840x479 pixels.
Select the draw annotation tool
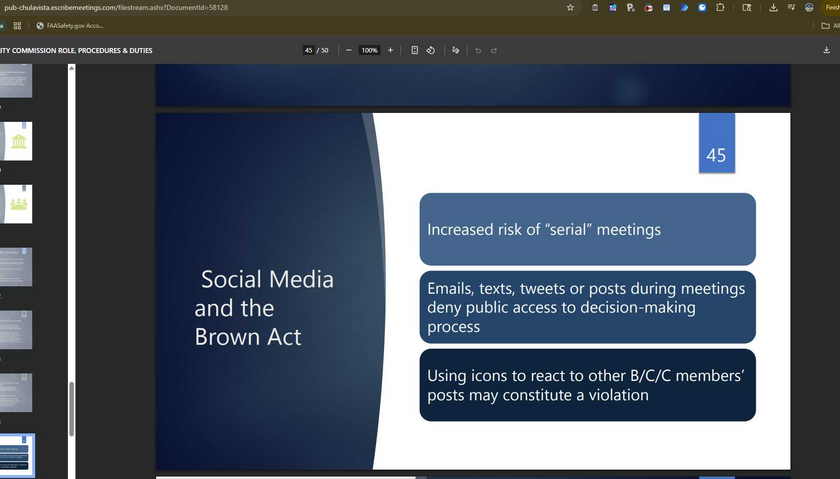(456, 50)
